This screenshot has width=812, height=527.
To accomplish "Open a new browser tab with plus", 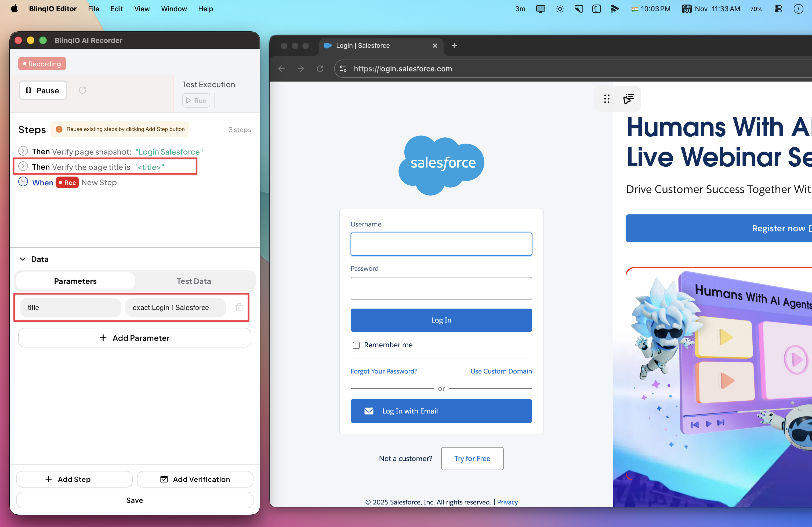I will click(454, 46).
